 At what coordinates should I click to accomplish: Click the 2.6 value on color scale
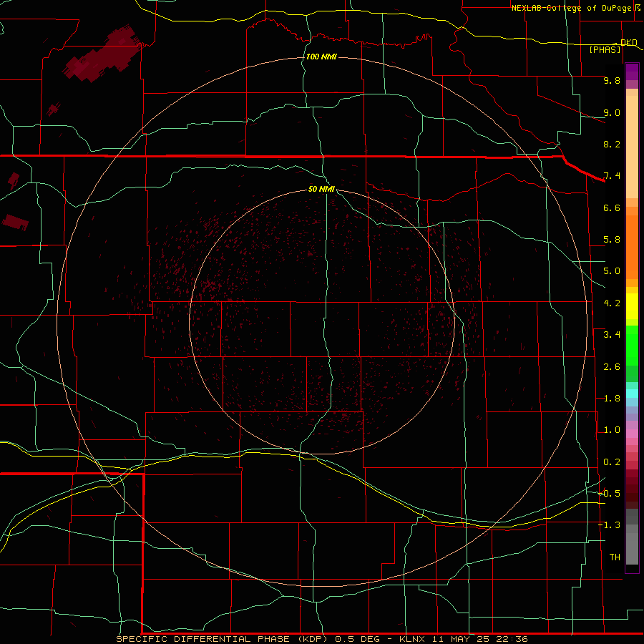[612, 367]
